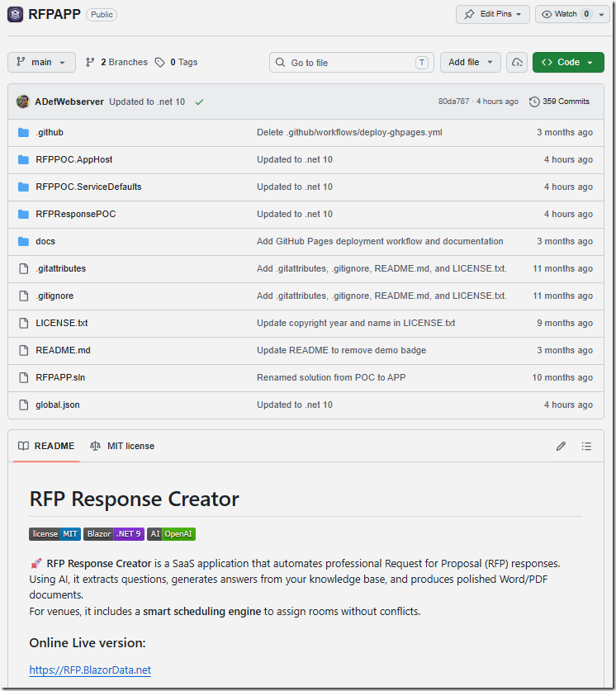The height and width of the screenshot is (691, 616).
Task: Open commit 'Delete .github/workflows/deploy-ghpages.yml'
Action: point(349,132)
